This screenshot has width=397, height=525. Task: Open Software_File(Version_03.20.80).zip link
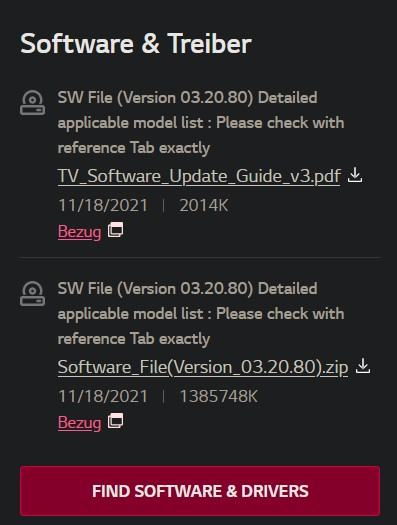(x=203, y=367)
